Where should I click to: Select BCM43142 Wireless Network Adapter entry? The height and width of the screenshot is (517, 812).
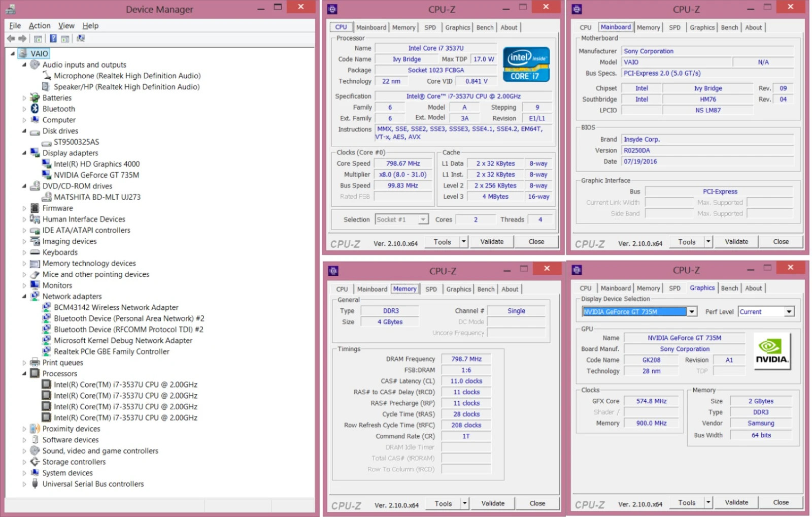[116, 307]
